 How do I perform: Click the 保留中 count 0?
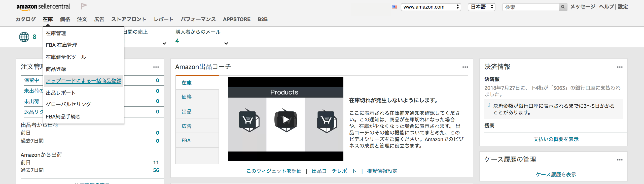[158, 80]
